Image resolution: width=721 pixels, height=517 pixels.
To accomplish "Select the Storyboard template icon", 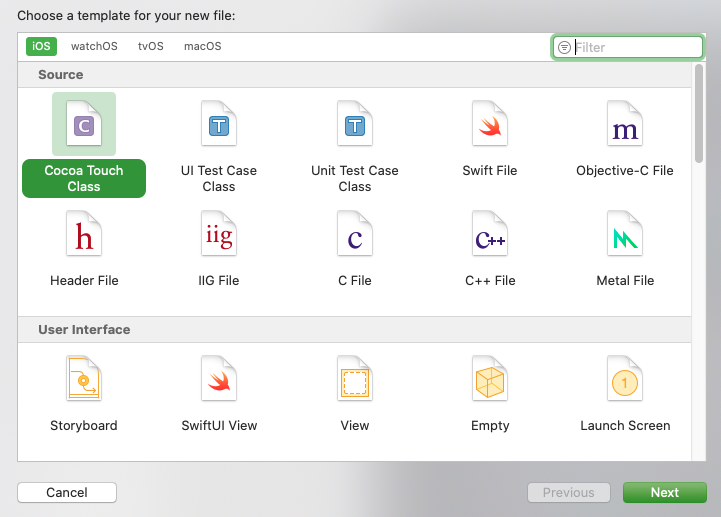I will pos(84,379).
